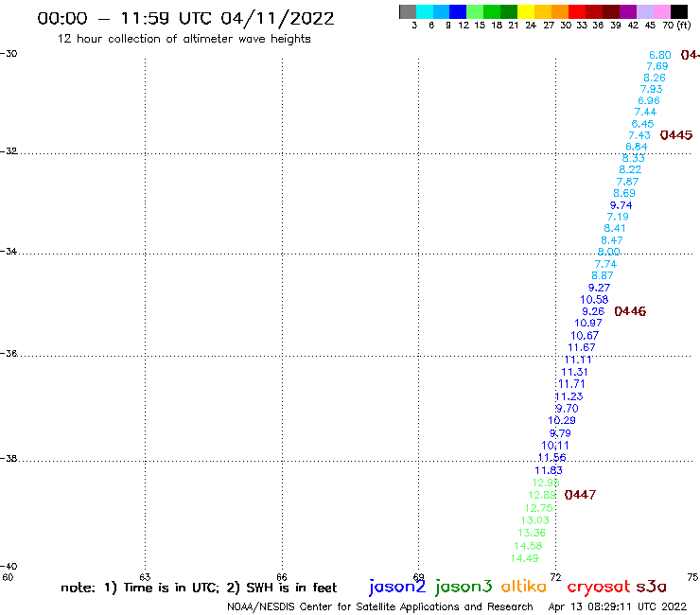Click the wave height value '9.27'

(599, 288)
